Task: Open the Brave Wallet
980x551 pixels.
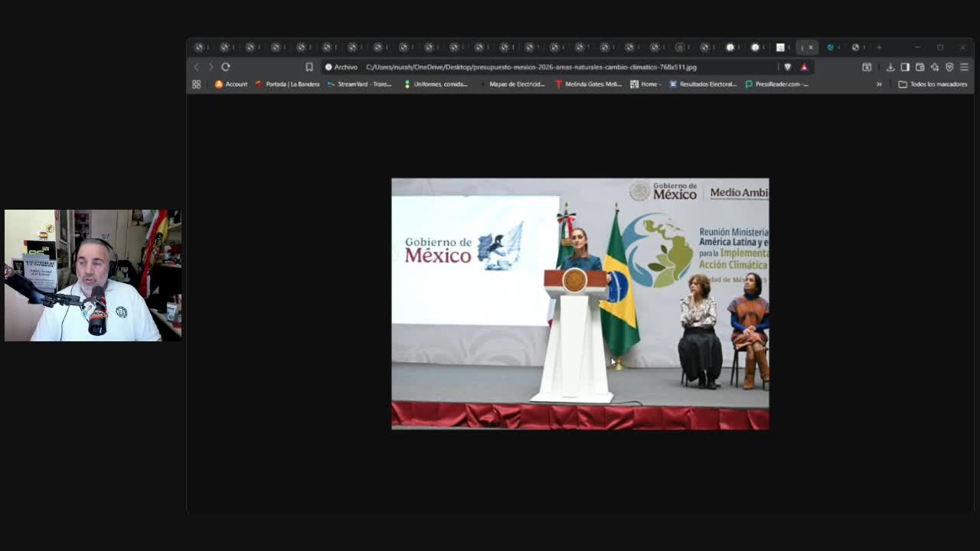Action: tap(920, 67)
